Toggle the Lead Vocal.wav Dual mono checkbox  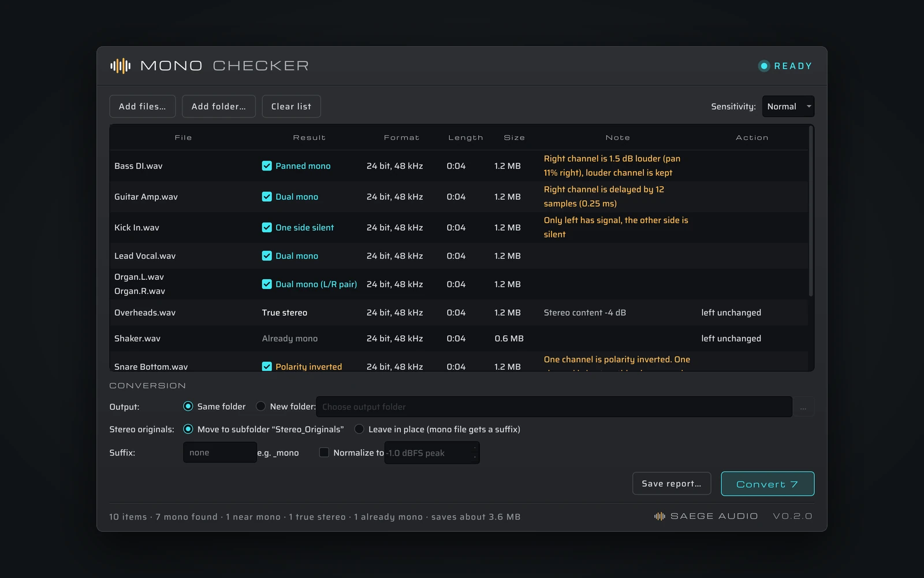[x=267, y=255]
